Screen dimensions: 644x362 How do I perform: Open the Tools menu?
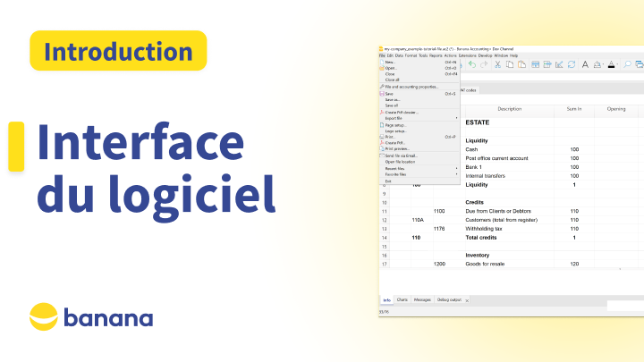click(x=423, y=55)
